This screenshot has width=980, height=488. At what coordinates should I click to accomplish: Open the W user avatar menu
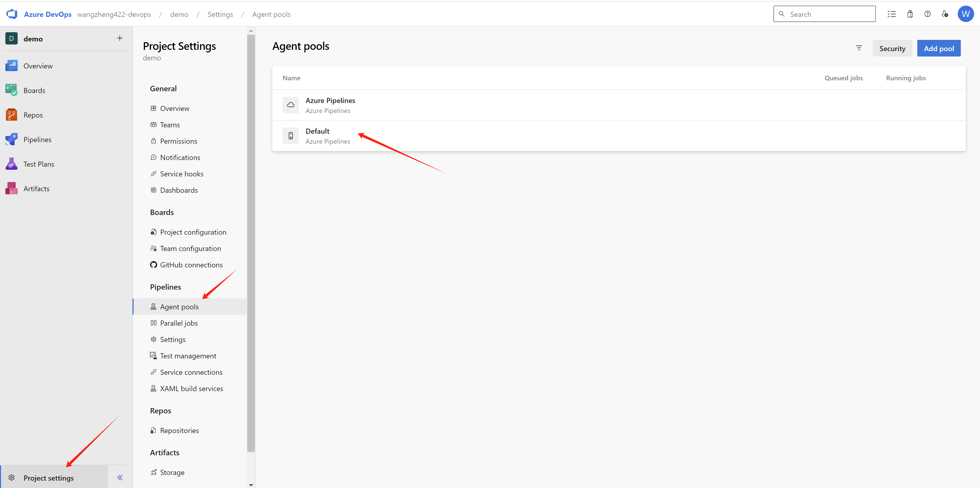point(965,14)
